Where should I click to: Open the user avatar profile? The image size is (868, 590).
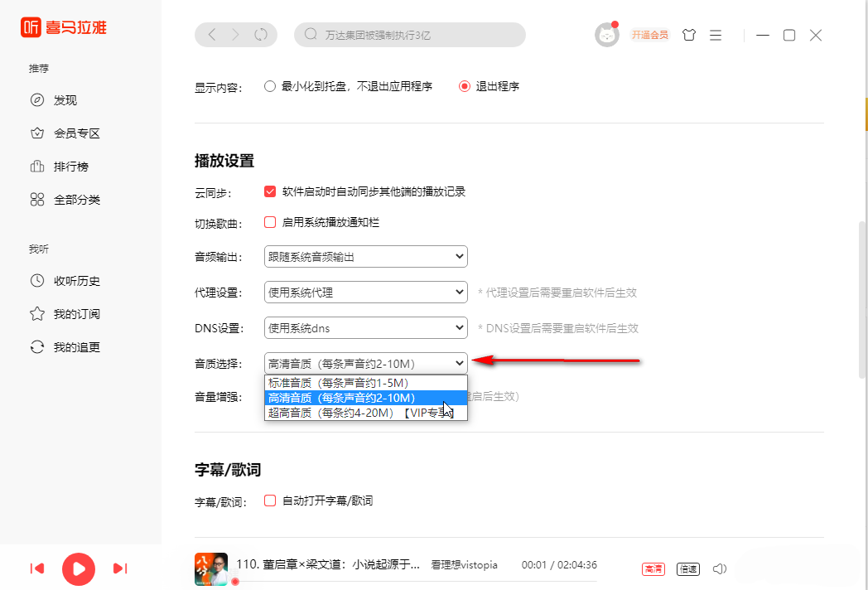tap(607, 36)
